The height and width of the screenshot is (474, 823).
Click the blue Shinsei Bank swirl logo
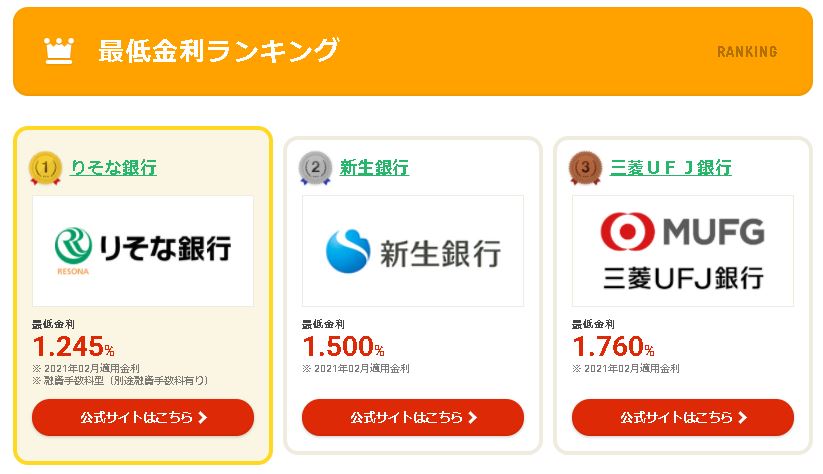[347, 251]
